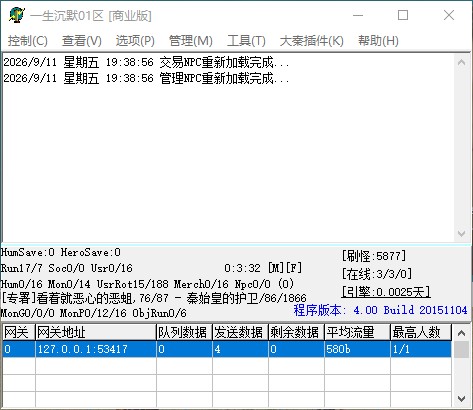This screenshot has height=410, width=473.
Task: Open the 选项(P) menu
Action: 135,41
